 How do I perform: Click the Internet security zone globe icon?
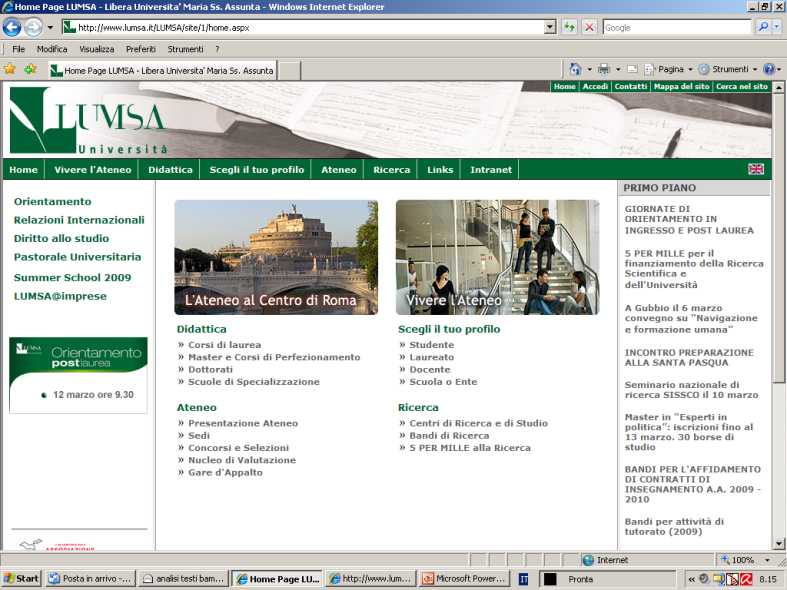coord(588,559)
